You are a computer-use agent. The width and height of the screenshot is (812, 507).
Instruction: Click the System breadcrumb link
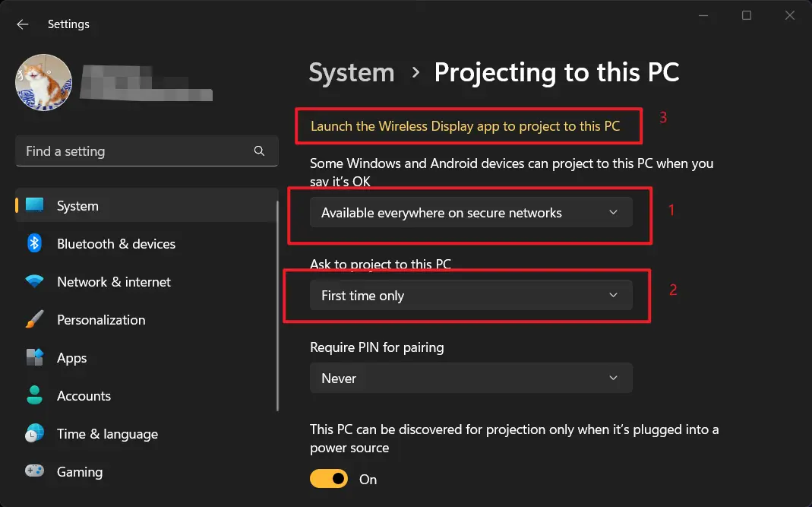(x=351, y=72)
